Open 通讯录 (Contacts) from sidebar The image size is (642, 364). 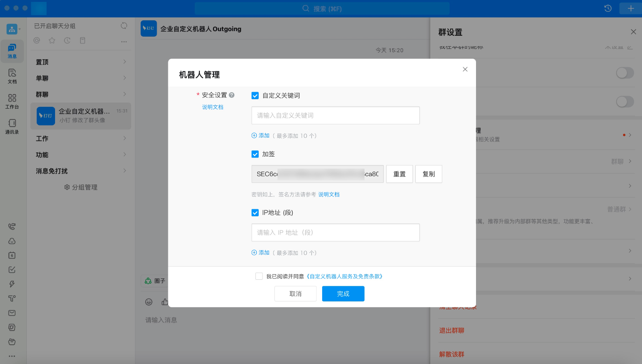point(12,126)
